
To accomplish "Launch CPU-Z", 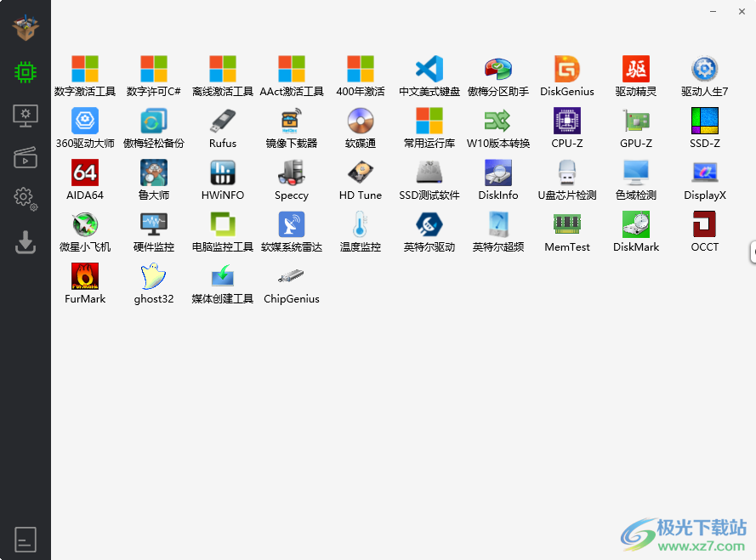I will pos(567,121).
